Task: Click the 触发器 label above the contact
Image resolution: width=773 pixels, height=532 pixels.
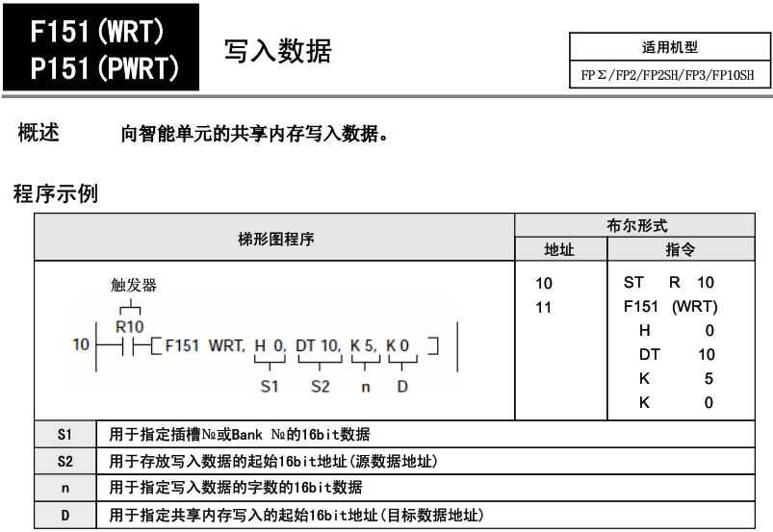Action: pyautogui.click(x=133, y=285)
